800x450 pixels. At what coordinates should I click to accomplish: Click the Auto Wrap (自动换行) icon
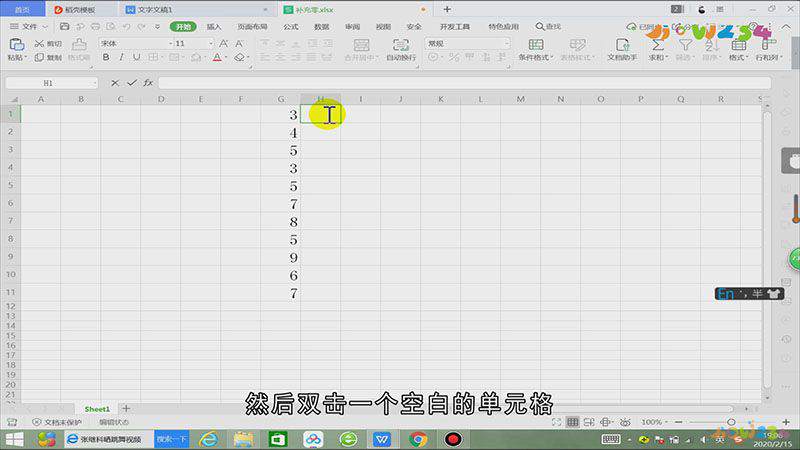401,45
